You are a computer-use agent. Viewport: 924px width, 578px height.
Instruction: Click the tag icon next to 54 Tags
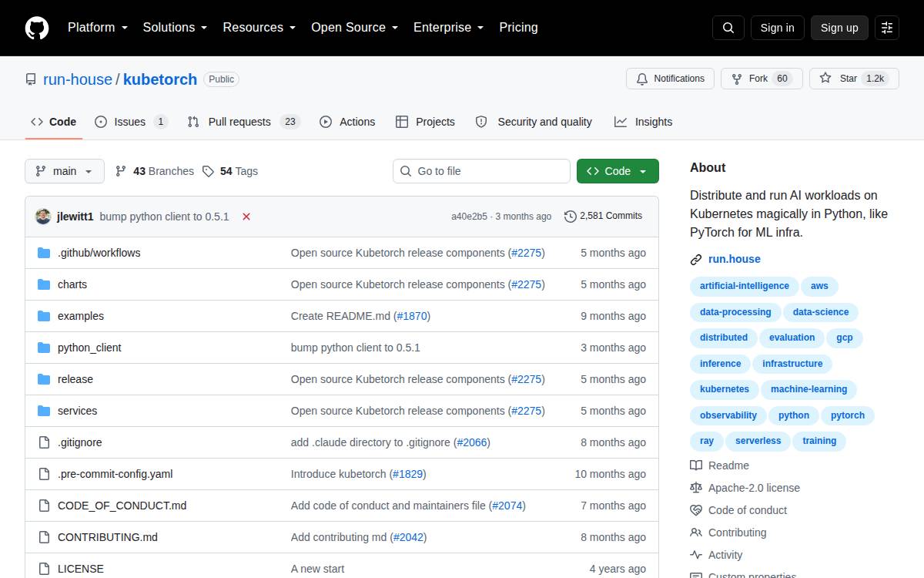pos(208,171)
